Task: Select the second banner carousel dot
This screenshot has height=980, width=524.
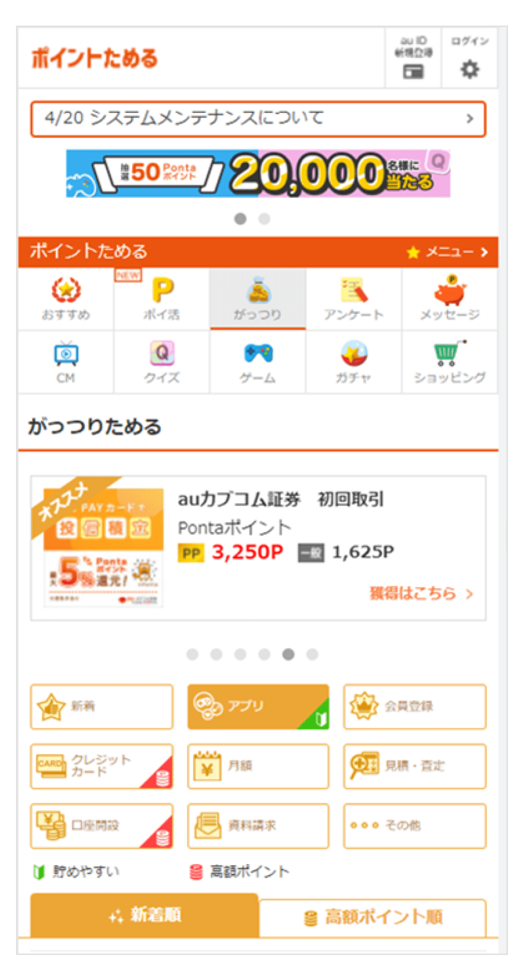Action: [x=265, y=219]
